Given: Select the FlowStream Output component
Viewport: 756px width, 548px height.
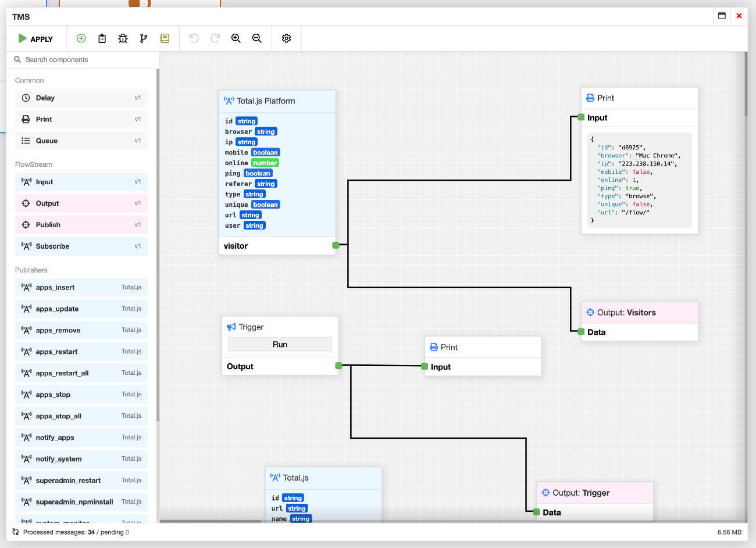Looking at the screenshot, I should pyautogui.click(x=81, y=203).
